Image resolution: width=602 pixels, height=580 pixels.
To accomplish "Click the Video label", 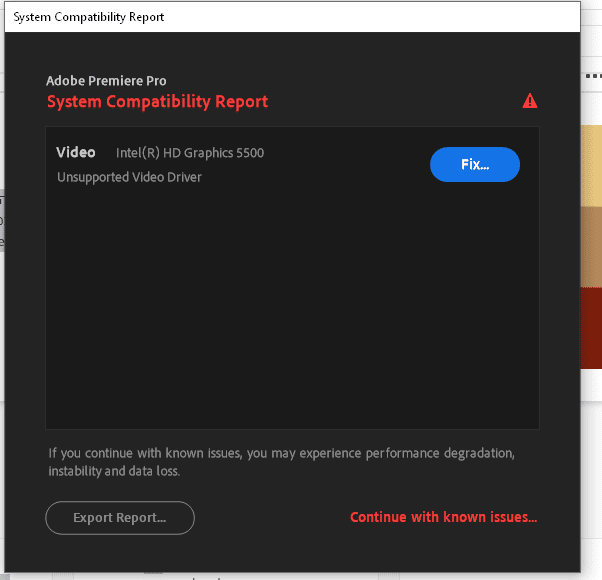I will coord(76,152).
